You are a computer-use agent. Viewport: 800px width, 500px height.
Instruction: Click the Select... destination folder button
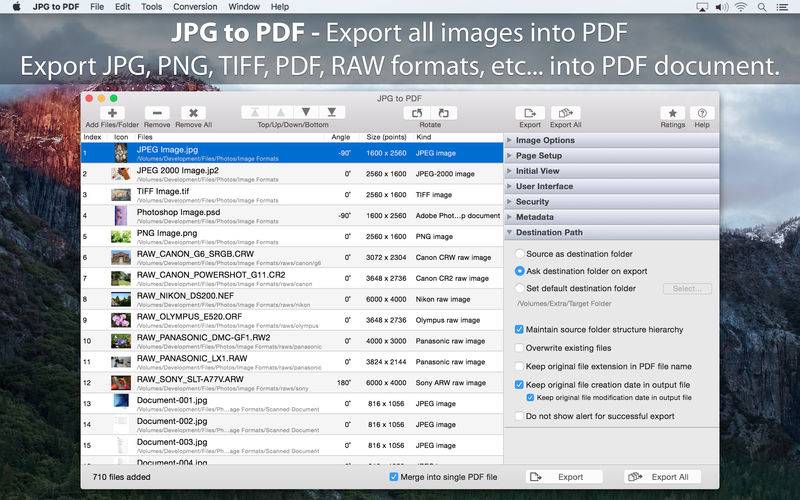pos(687,289)
